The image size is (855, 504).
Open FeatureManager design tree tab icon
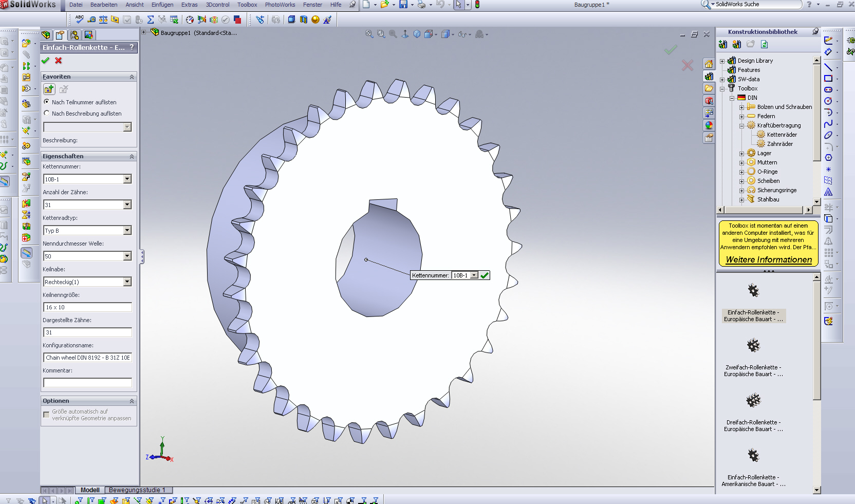pyautogui.click(x=46, y=35)
